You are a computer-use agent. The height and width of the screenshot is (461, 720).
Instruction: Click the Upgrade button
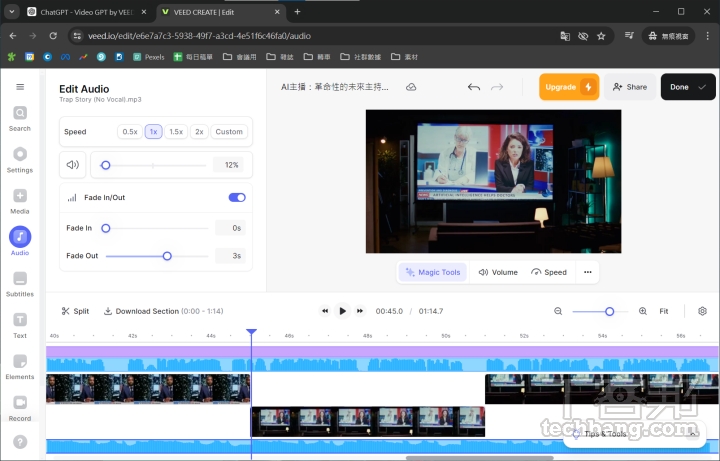[x=569, y=87]
